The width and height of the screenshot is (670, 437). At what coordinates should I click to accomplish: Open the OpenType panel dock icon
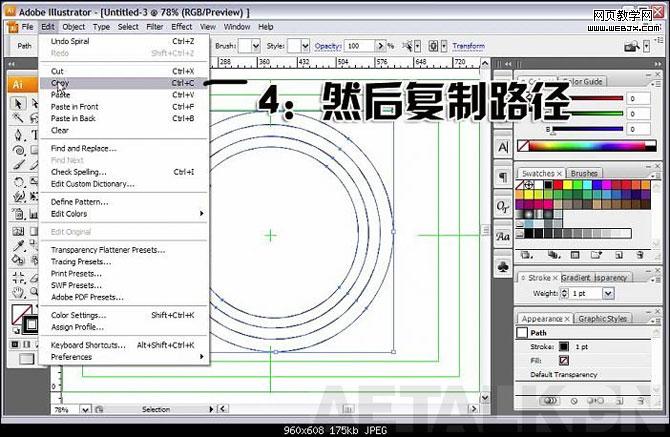point(503,207)
